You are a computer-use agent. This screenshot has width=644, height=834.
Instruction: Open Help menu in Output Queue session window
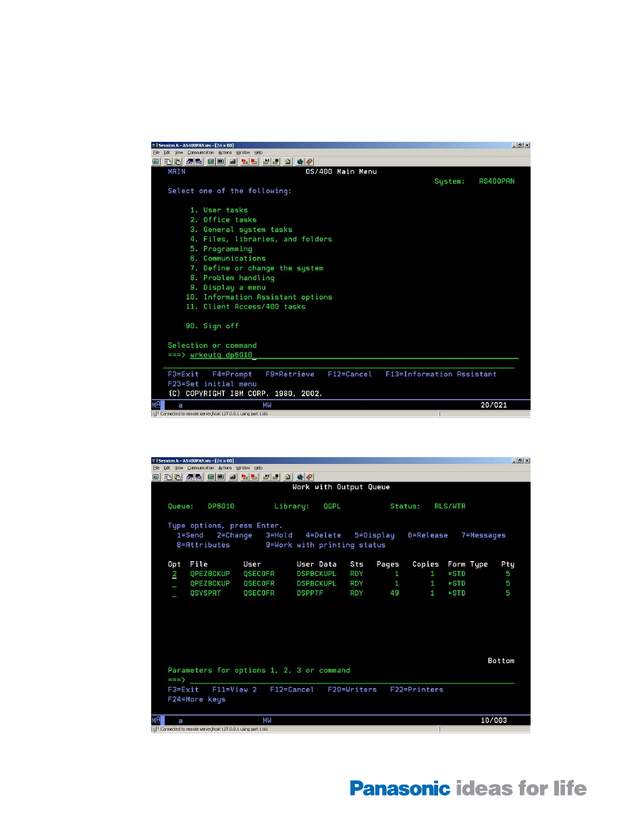pos(259,468)
